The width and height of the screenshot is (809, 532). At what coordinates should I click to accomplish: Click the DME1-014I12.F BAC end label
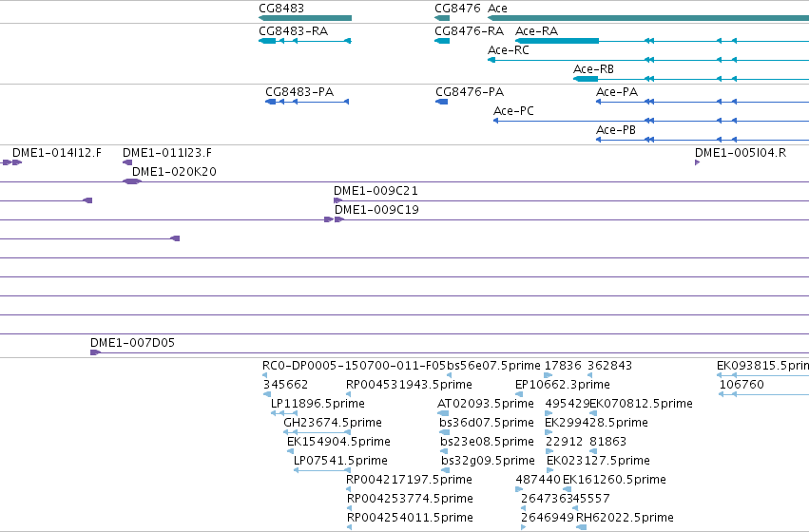click(x=57, y=153)
